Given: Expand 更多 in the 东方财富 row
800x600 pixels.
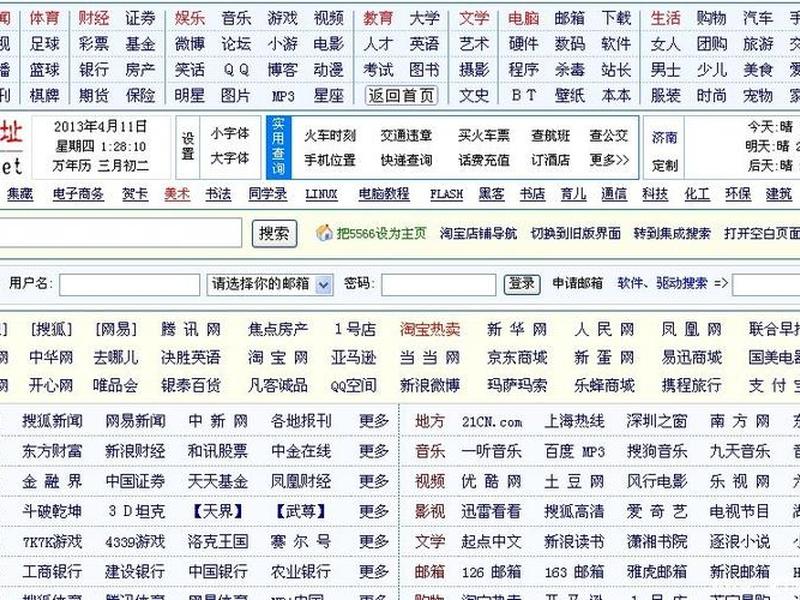Looking at the screenshot, I should [x=373, y=451].
